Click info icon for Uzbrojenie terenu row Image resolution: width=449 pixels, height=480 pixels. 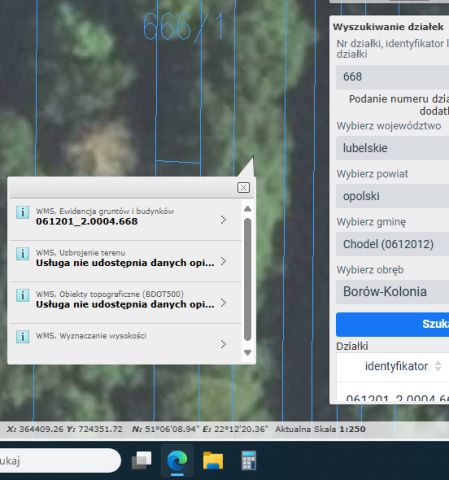point(23,254)
